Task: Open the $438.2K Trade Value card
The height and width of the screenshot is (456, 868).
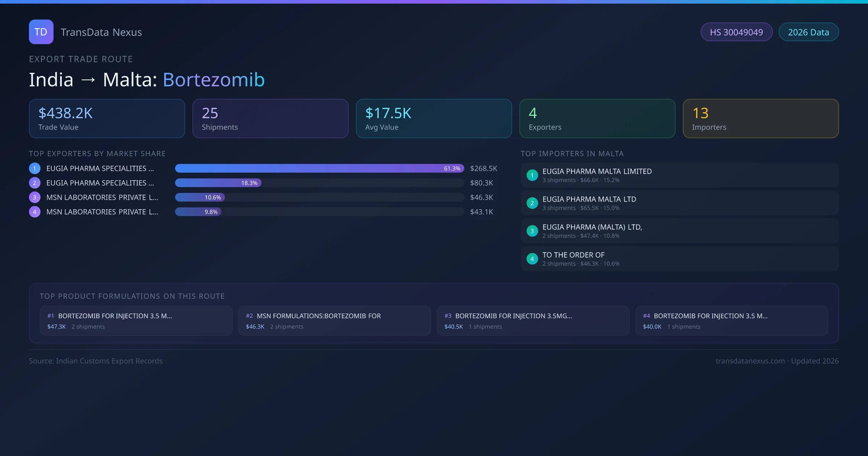Action: (x=107, y=118)
